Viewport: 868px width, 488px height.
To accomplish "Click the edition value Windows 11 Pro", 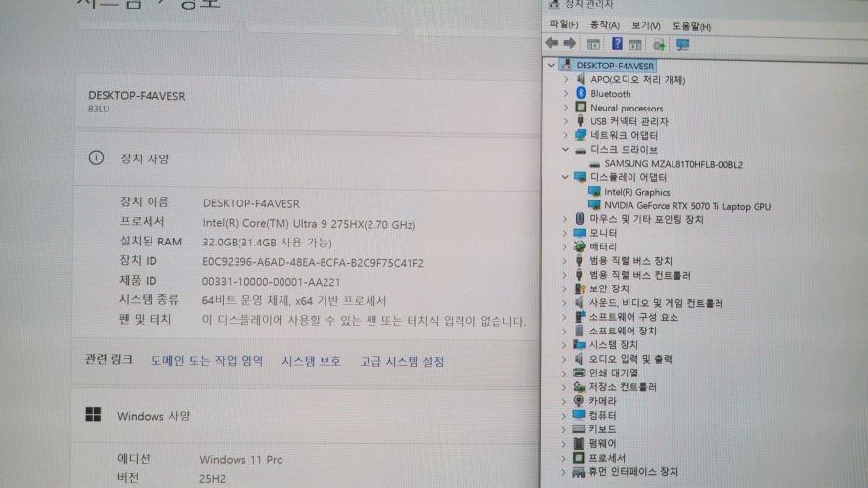I will pos(240,460).
